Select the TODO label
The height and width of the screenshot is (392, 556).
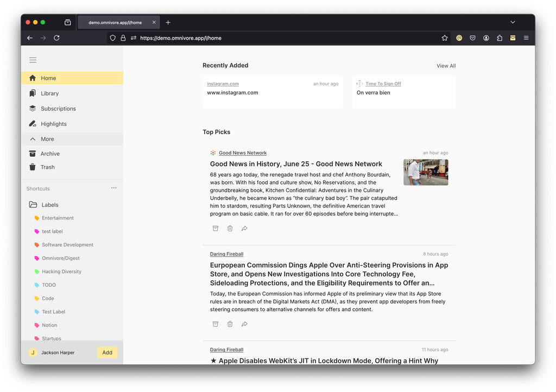[x=48, y=285]
